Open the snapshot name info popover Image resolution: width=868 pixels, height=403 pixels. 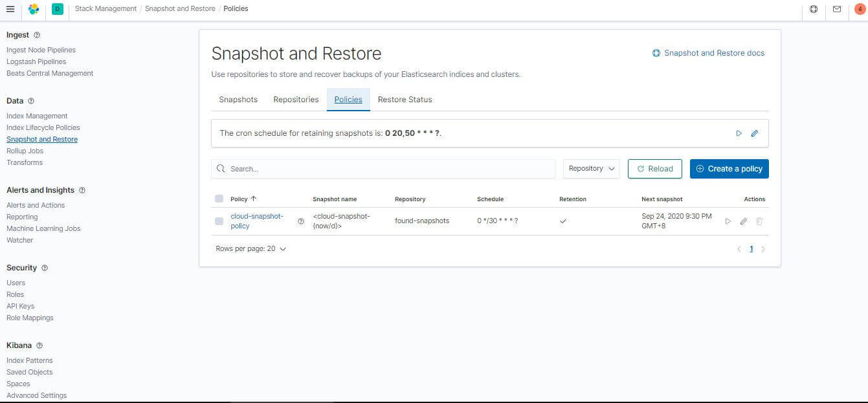point(300,221)
